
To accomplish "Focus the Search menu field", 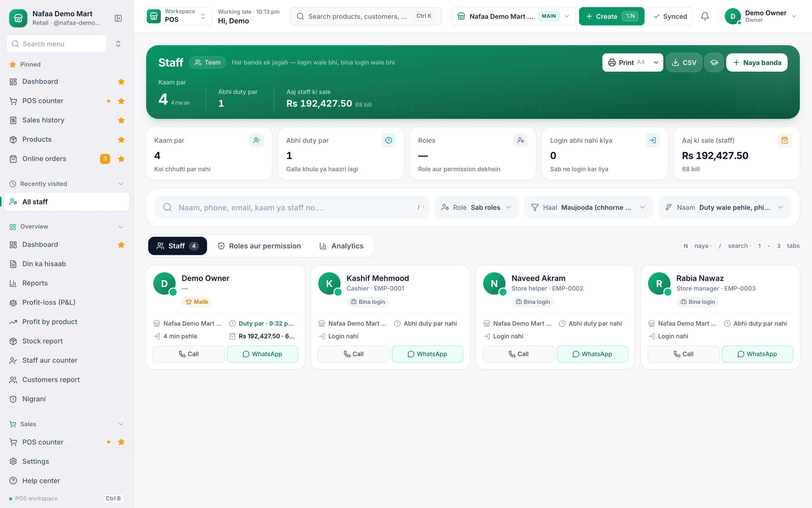I will [57, 44].
